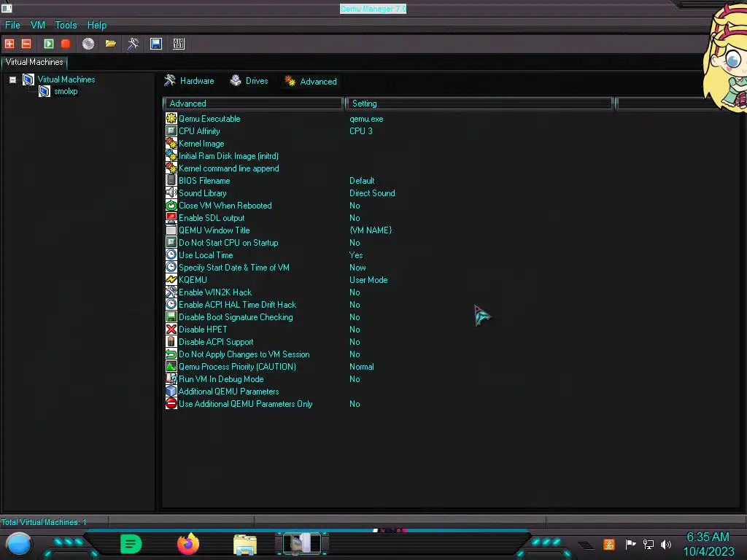
Task: Click the CPU 3 setting value
Action: coord(361,131)
